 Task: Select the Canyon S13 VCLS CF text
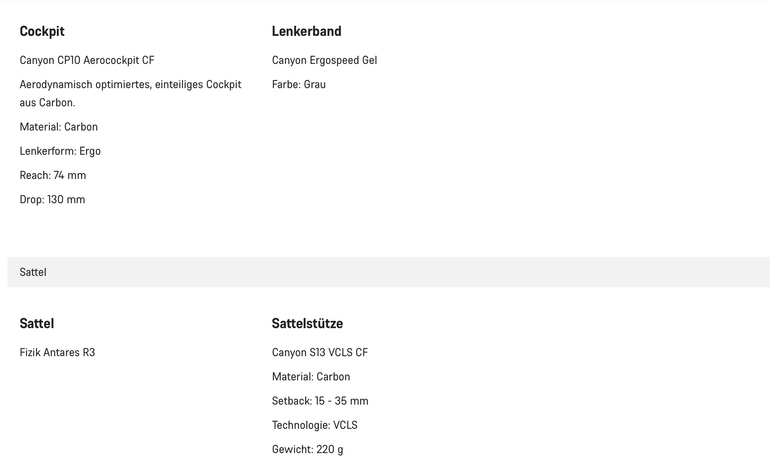pos(320,352)
